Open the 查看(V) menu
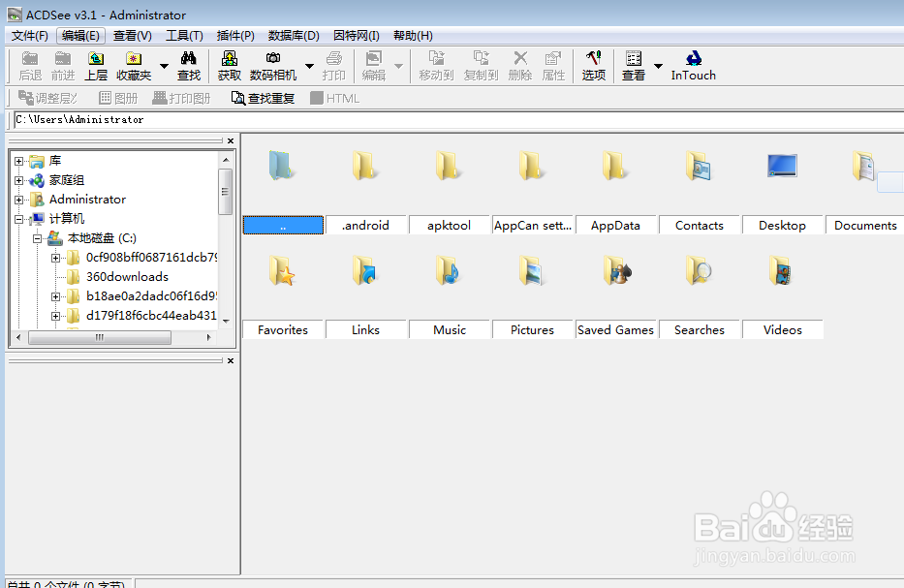 (x=133, y=36)
